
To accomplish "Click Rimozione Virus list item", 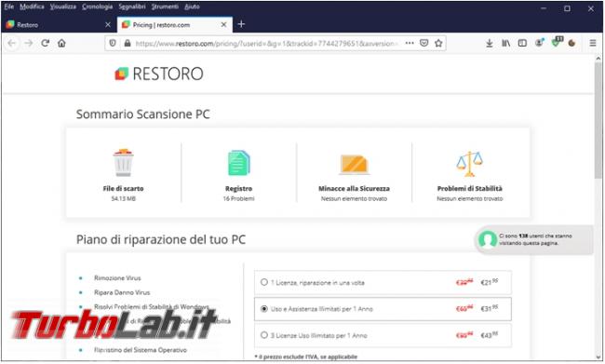I will pos(117,278).
